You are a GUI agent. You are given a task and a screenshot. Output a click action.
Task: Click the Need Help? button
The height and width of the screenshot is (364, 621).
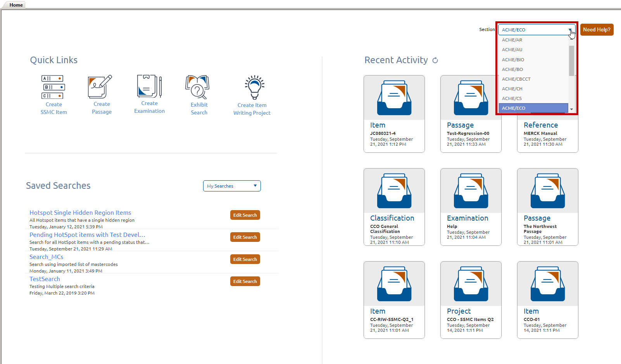click(597, 30)
